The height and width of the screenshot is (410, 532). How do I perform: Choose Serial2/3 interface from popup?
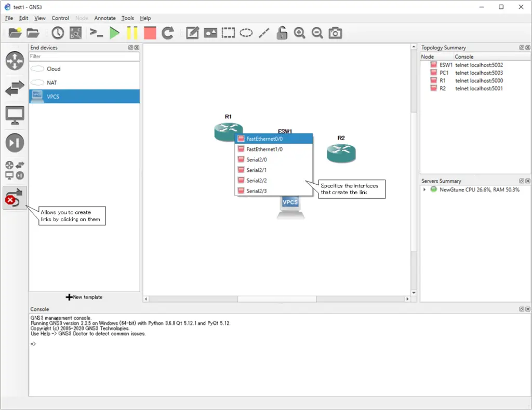coord(273,191)
